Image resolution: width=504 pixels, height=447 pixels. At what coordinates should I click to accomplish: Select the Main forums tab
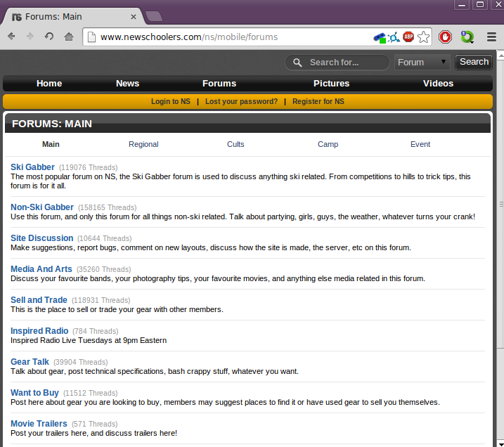(x=51, y=144)
